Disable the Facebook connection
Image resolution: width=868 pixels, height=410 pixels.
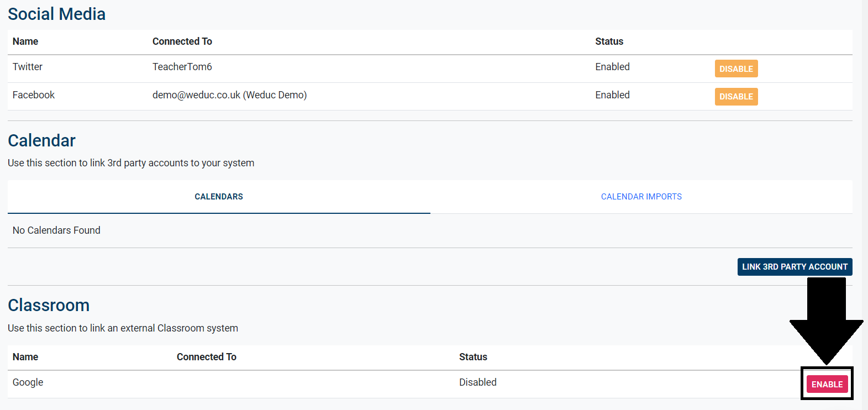click(736, 96)
